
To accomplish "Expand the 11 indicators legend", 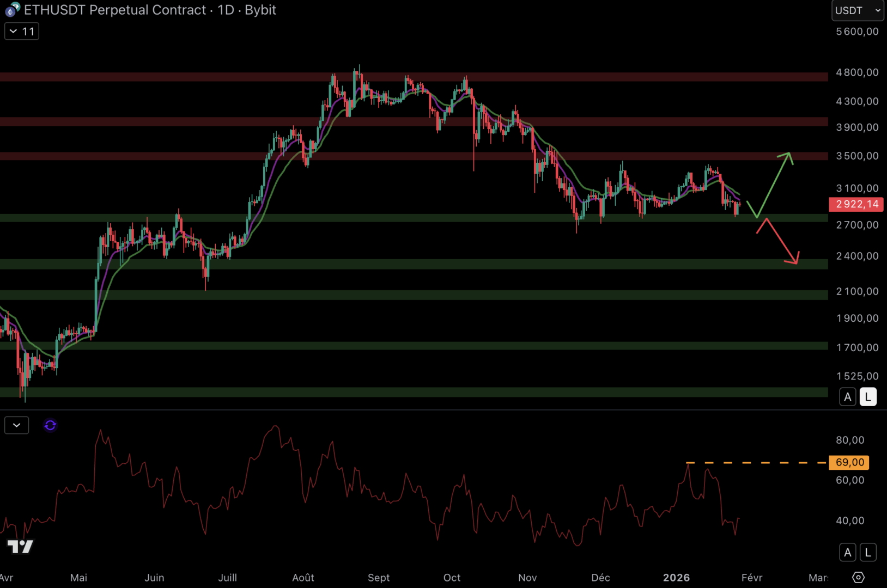I will coord(22,32).
